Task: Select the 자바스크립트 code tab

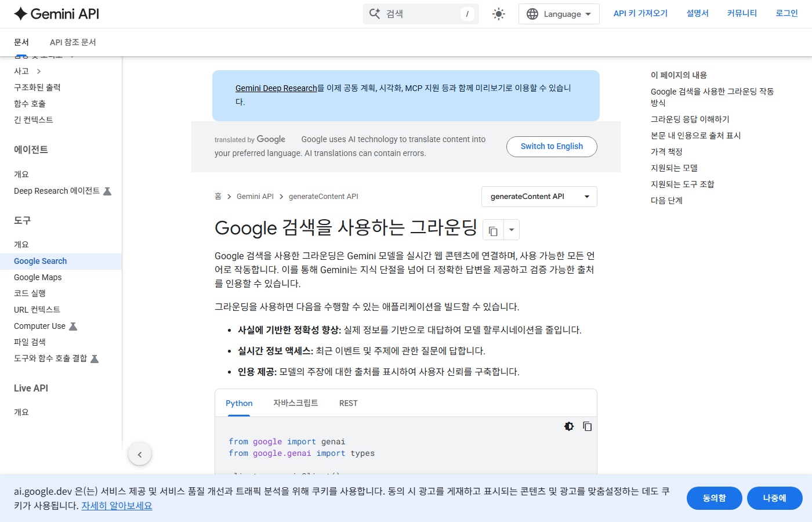Action: [x=296, y=403]
